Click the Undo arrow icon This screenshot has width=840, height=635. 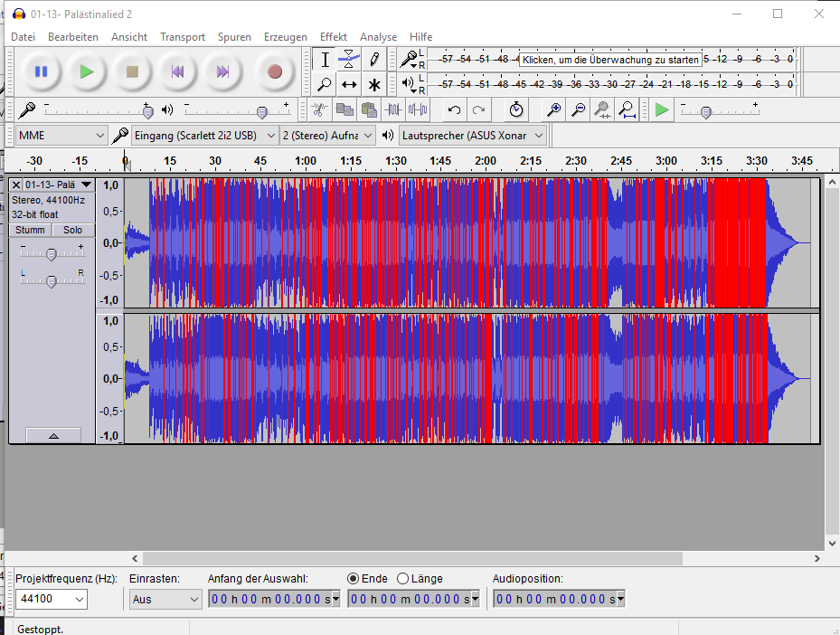coord(454,110)
